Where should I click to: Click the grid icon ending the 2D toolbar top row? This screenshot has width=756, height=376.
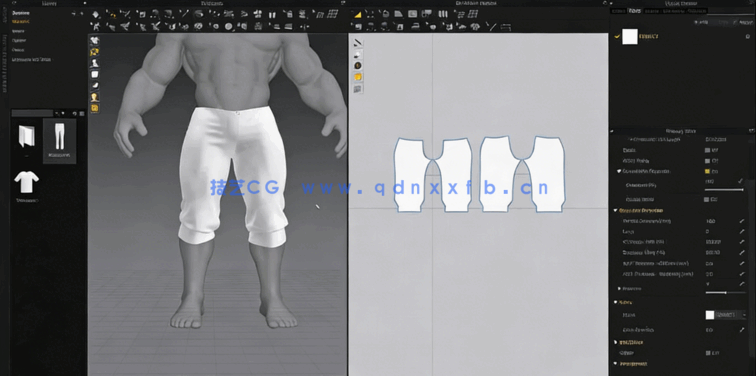[x=473, y=14]
